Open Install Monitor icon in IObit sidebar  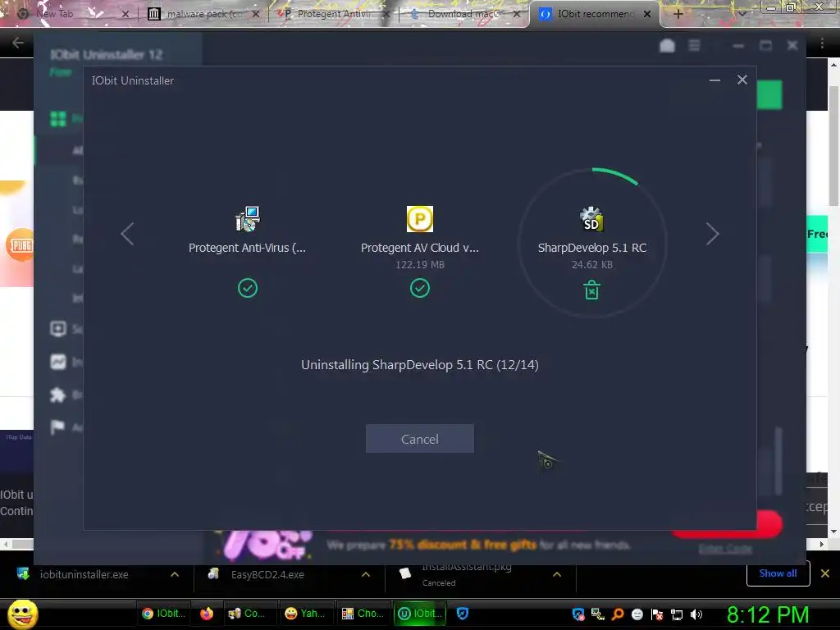58,362
